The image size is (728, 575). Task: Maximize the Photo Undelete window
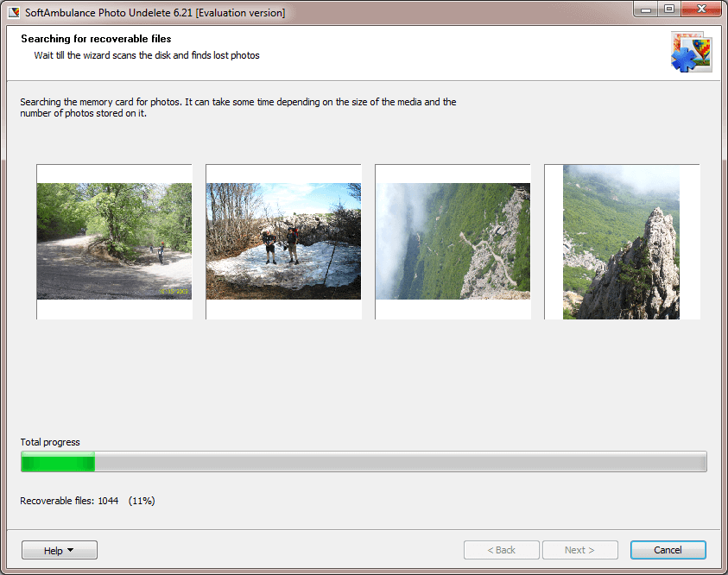668,9
